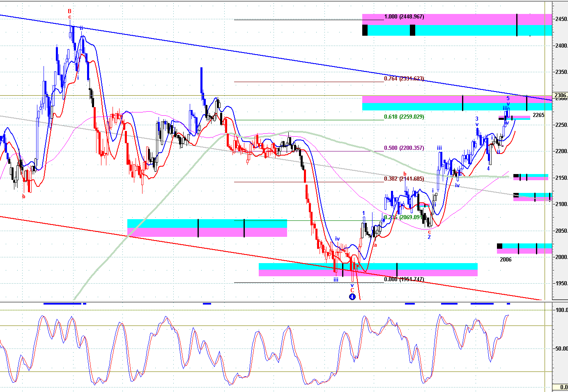Click the 2100 price axis label
The width and height of the screenshot is (568, 392).
(561, 204)
